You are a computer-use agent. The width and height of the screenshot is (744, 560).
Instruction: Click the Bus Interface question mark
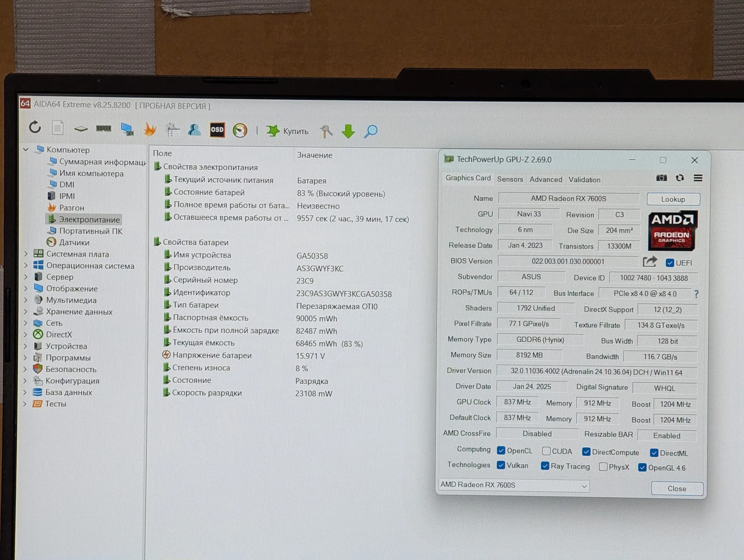[696, 294]
